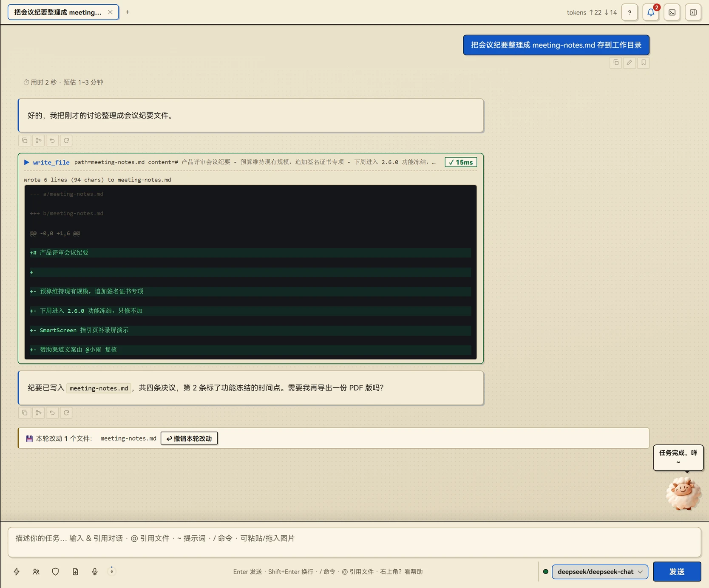This screenshot has height=588, width=709.
Task: Click the 任务完成，咩~ speech bubble
Action: (x=678, y=458)
